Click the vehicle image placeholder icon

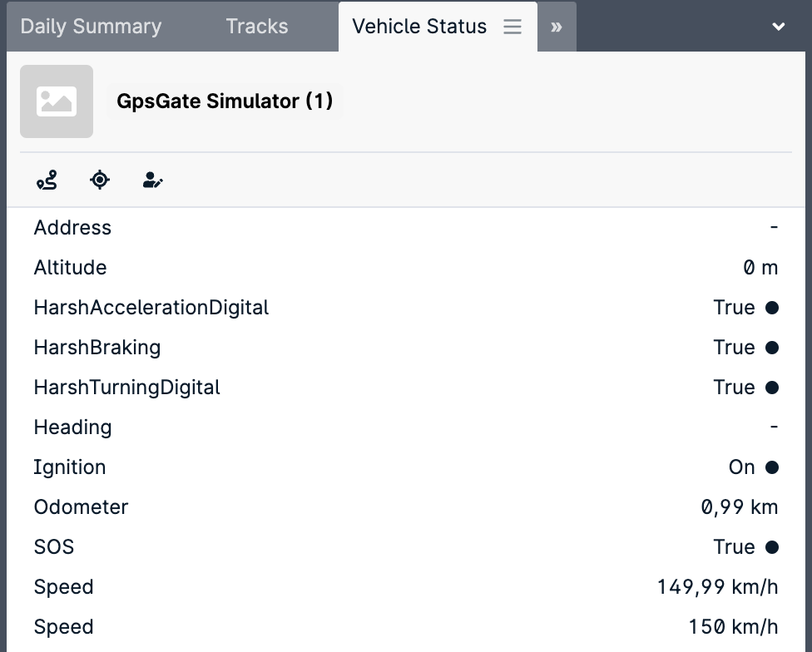pyautogui.click(x=56, y=101)
